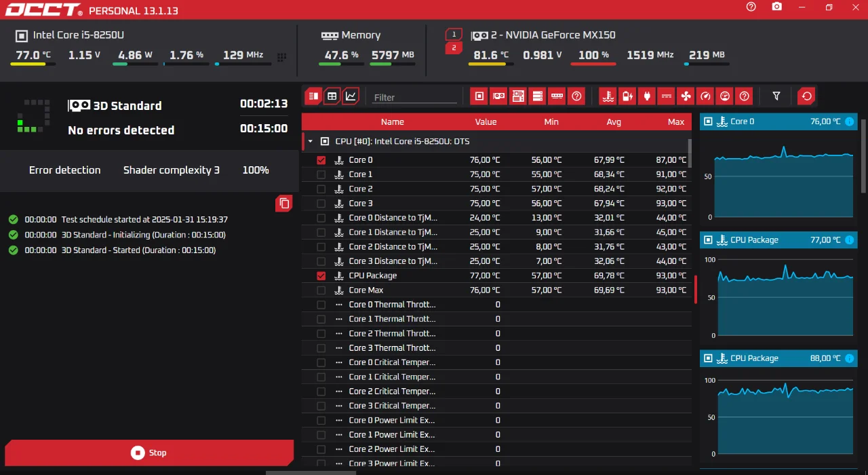
Task: Click the sensor table vertical scrollbar
Action: click(x=690, y=153)
